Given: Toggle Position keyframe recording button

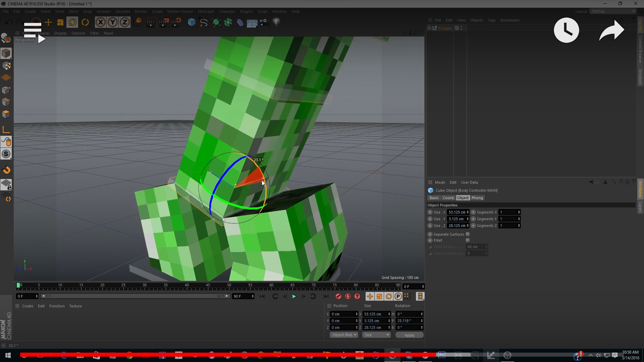Looking at the screenshot, I should pyautogui.click(x=370, y=296).
